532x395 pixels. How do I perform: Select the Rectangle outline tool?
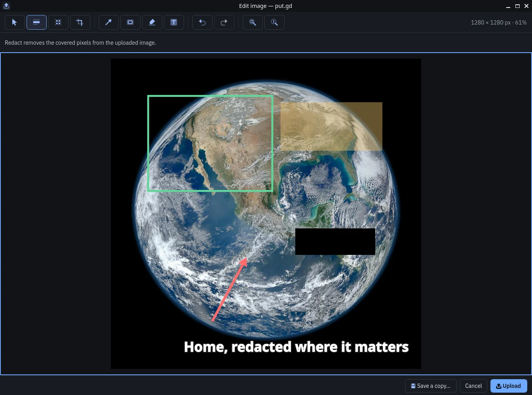[130, 23]
